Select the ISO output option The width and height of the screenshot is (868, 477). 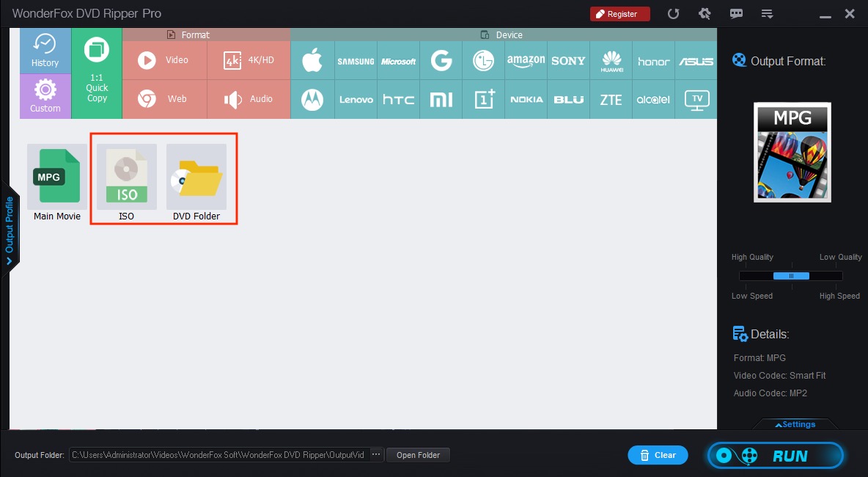pos(125,176)
